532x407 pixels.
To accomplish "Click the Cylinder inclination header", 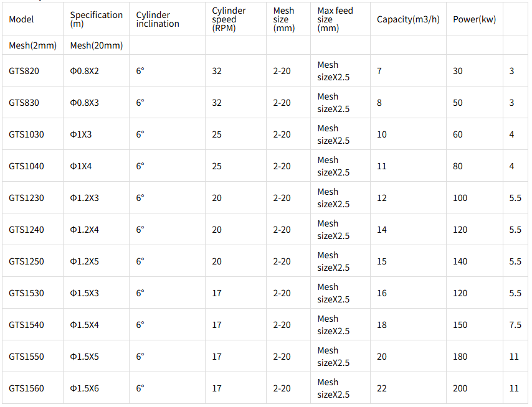I will coord(158,19).
